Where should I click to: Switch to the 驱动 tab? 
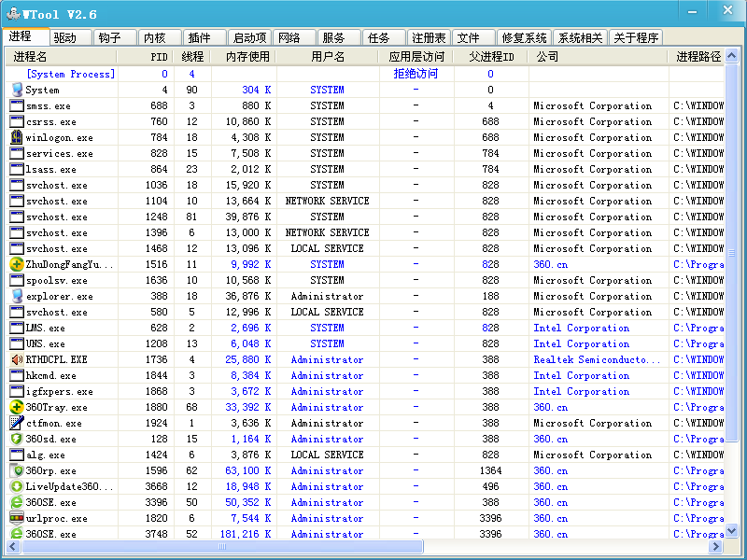click(70, 37)
